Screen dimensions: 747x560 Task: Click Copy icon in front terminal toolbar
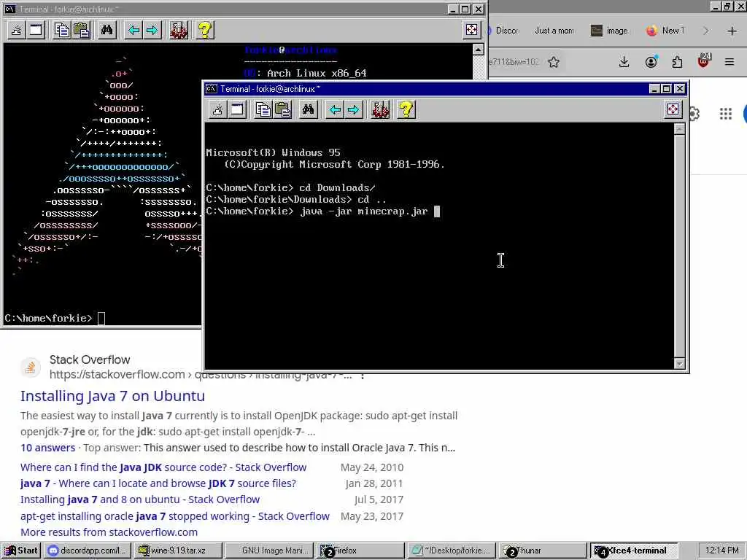pyautogui.click(x=263, y=110)
